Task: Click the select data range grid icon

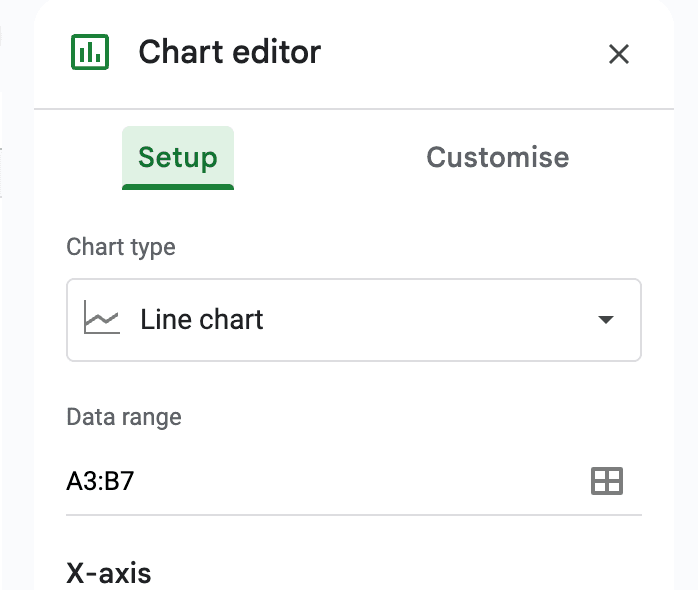Action: [607, 481]
